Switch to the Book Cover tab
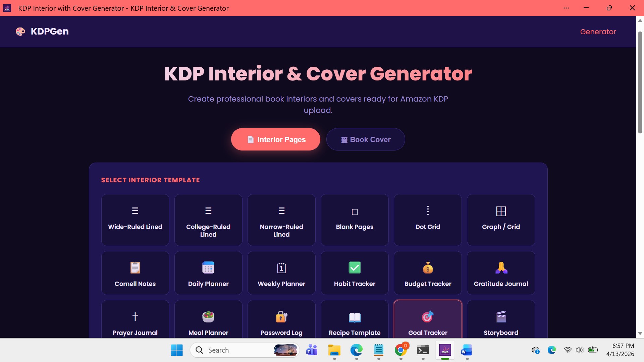Screen dimensions: 644x362 click(366, 139)
